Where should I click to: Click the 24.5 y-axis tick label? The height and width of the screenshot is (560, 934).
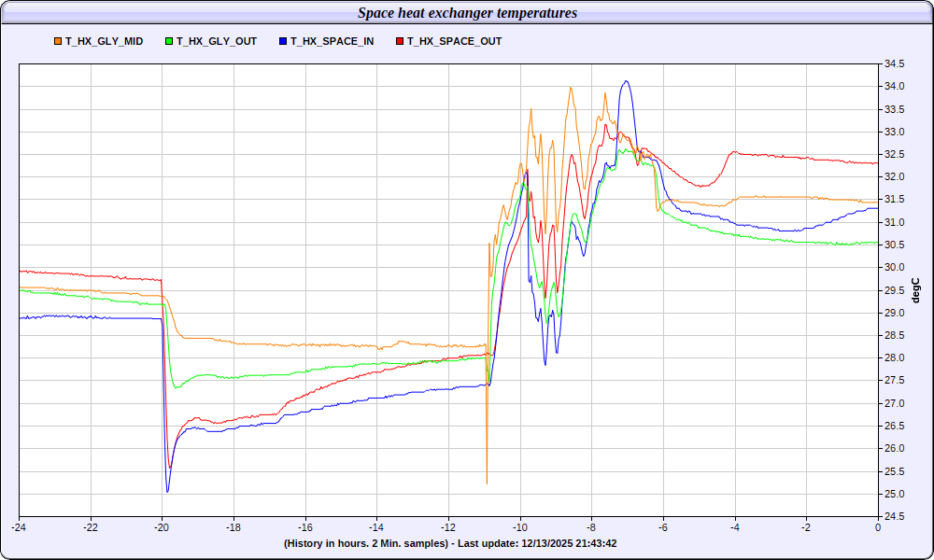(x=895, y=517)
